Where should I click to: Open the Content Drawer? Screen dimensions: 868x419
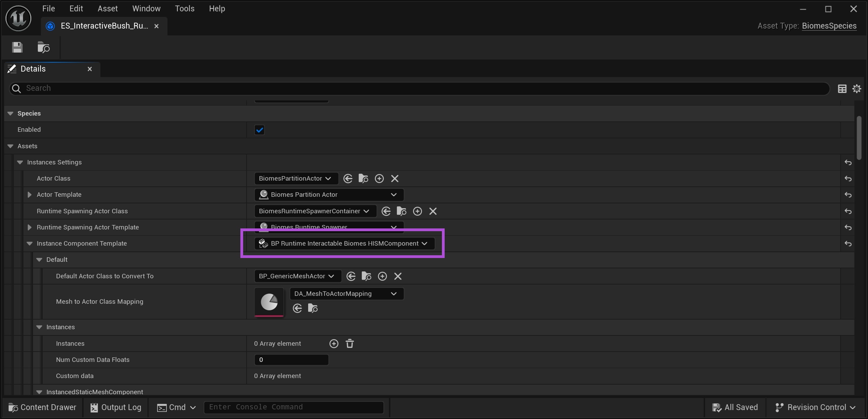[x=42, y=407]
